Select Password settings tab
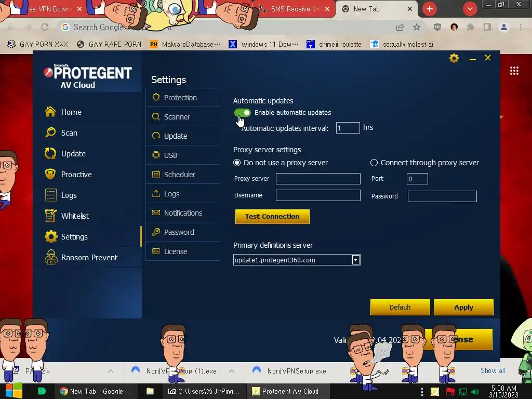 [x=183, y=232]
